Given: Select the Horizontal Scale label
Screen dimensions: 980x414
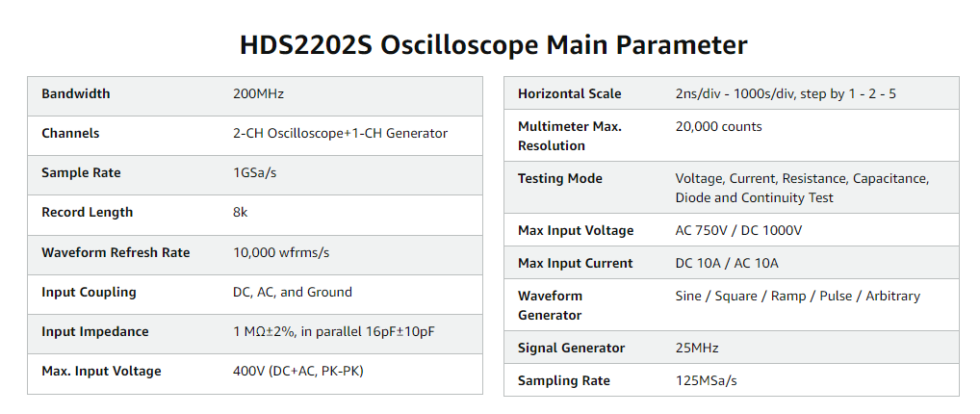Looking at the screenshot, I should point(569,94).
